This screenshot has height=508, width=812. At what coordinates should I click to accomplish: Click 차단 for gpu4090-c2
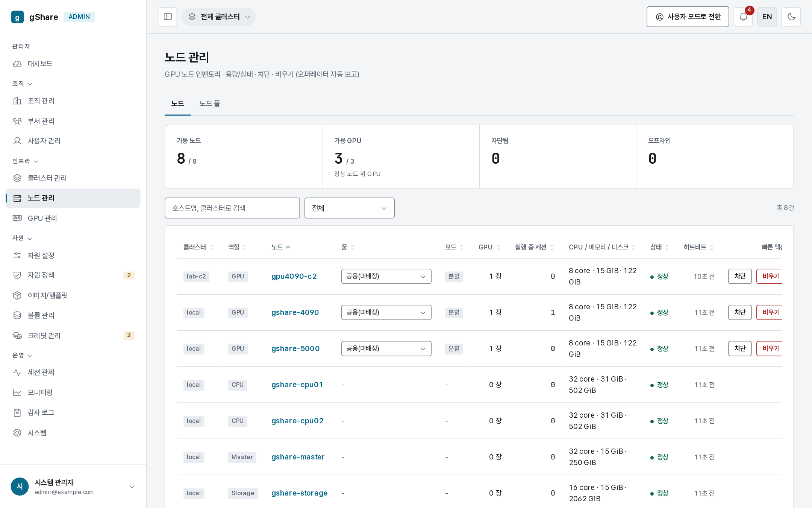[740, 276]
